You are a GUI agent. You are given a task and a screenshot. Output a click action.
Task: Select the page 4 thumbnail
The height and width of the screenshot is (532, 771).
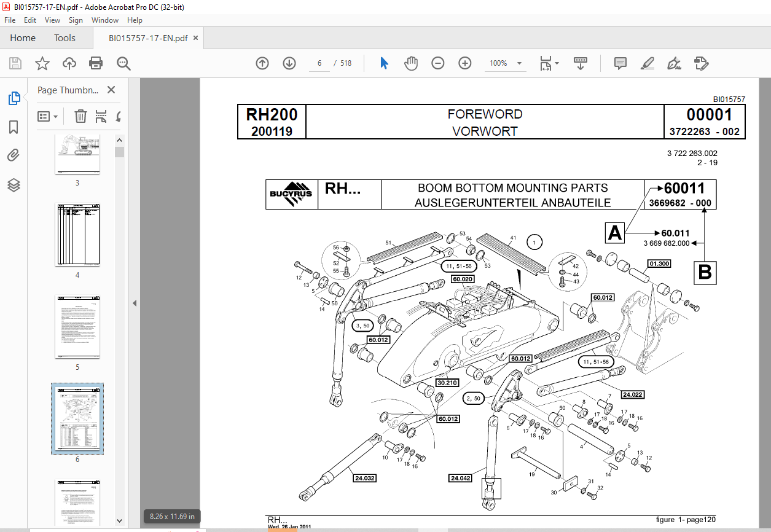point(77,235)
